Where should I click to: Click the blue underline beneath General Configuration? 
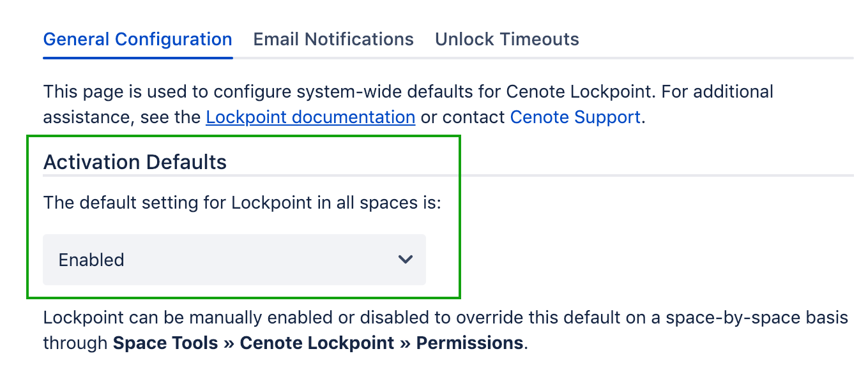pos(137,58)
